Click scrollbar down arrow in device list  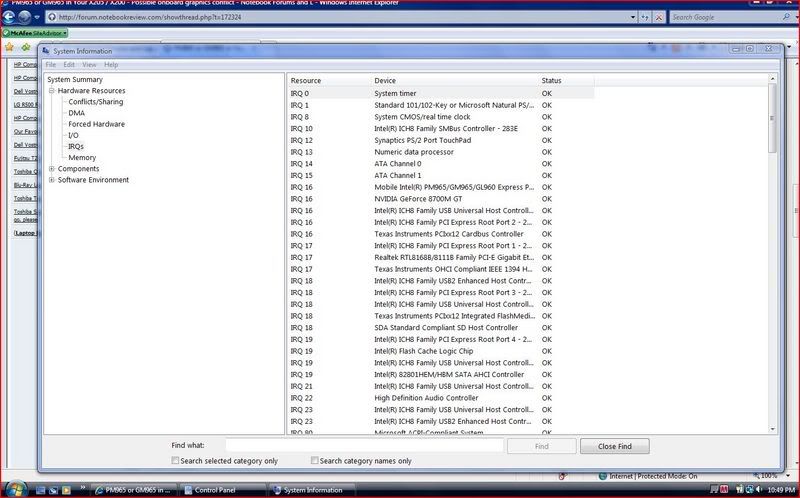point(772,429)
